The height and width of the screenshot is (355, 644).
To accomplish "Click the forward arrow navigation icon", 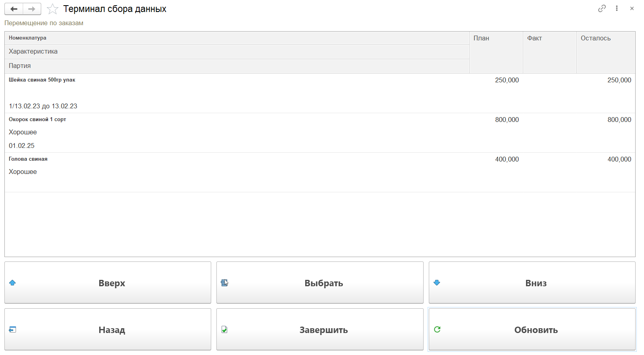I will pos(32,9).
